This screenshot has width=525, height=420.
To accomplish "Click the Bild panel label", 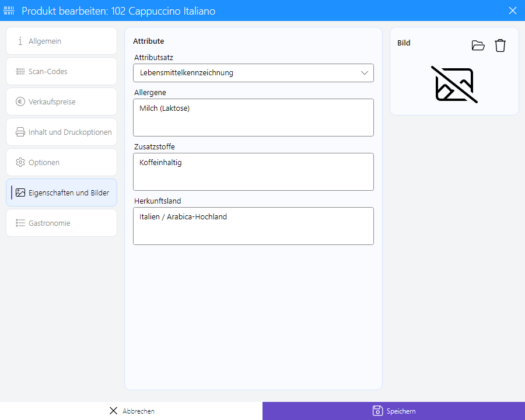I will point(404,43).
